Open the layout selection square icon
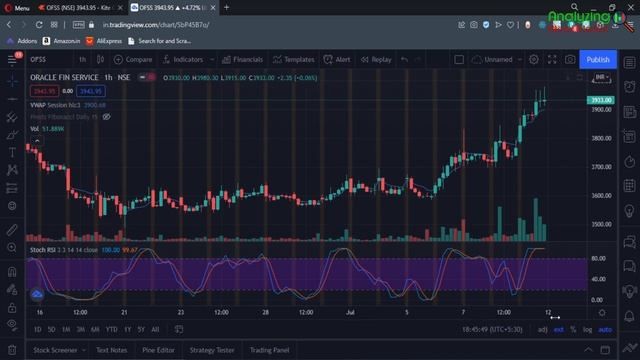Viewport: 640px width, 360px height. 459,60
